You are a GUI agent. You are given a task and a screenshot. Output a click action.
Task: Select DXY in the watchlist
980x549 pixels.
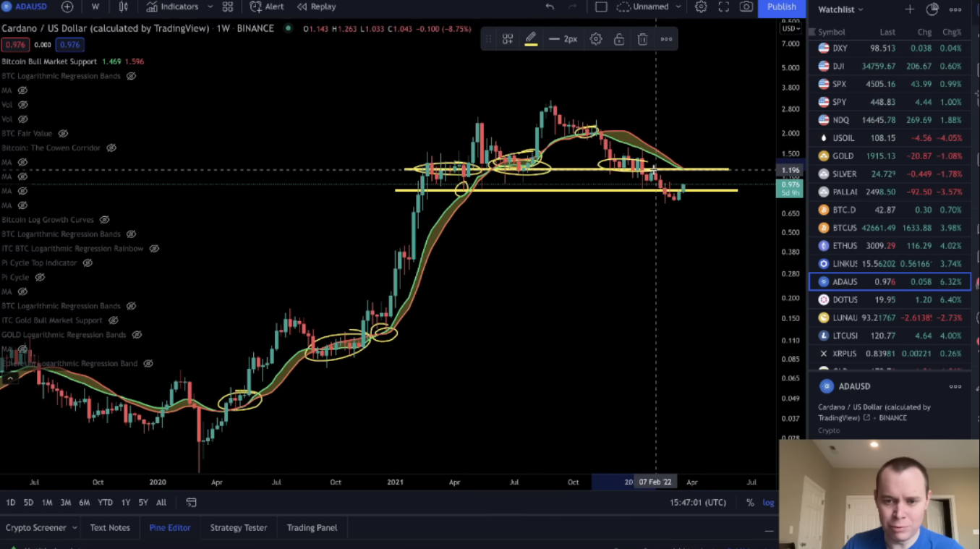pos(890,48)
